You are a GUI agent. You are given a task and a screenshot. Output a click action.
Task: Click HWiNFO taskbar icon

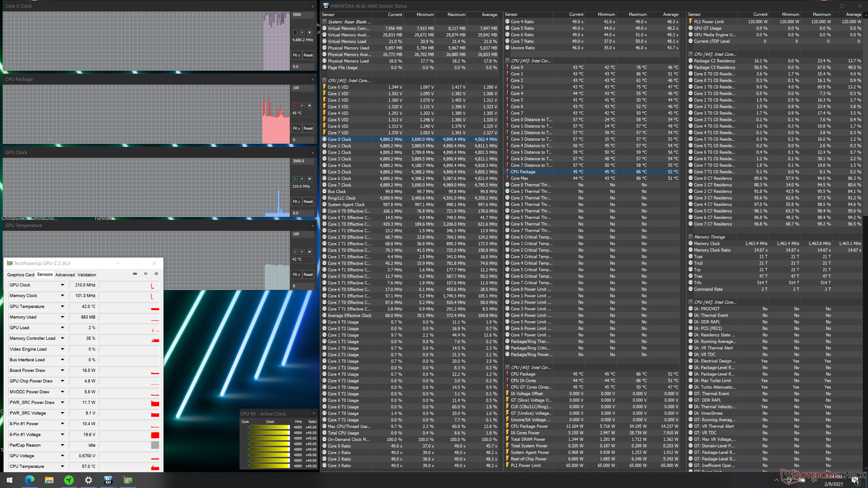[x=108, y=480]
